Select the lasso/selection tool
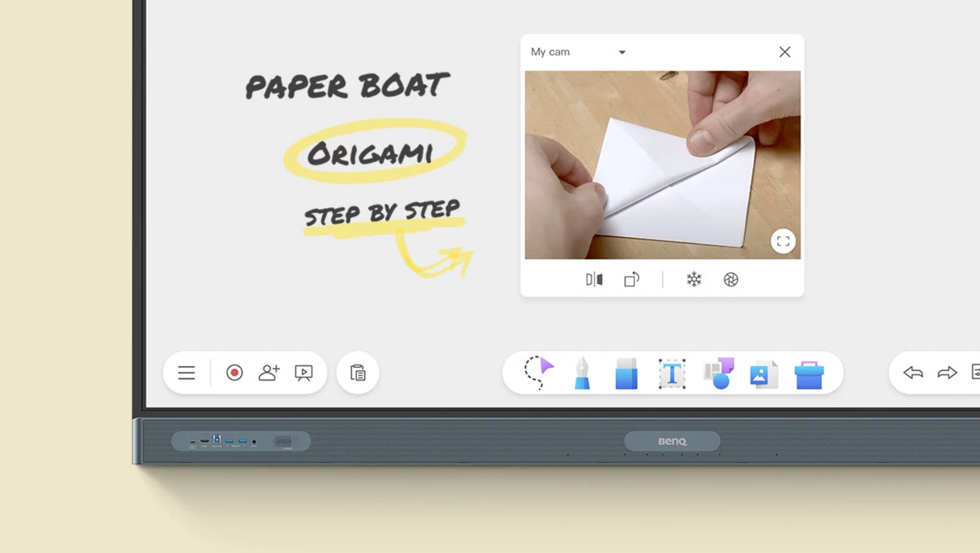Screen dimensions: 980x553 pos(539,373)
